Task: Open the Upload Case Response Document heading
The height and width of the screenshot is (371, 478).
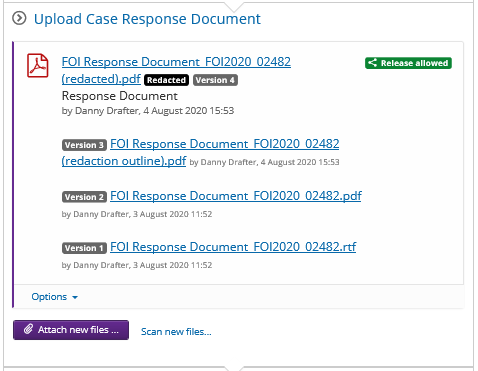Action: [x=147, y=19]
